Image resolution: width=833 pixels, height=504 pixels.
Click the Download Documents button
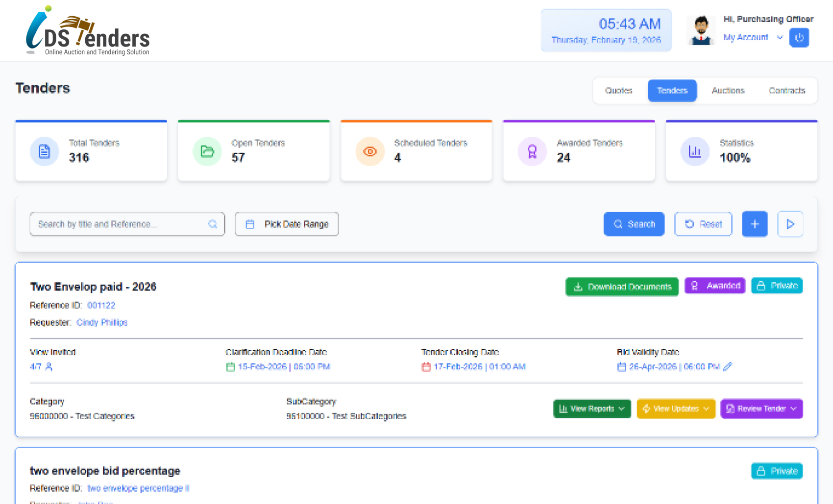pos(622,287)
